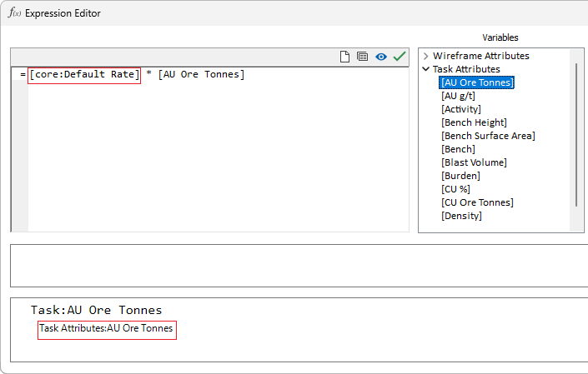Select the [Burden] variable
Image resolution: width=588 pixels, height=374 pixels.
(x=460, y=176)
